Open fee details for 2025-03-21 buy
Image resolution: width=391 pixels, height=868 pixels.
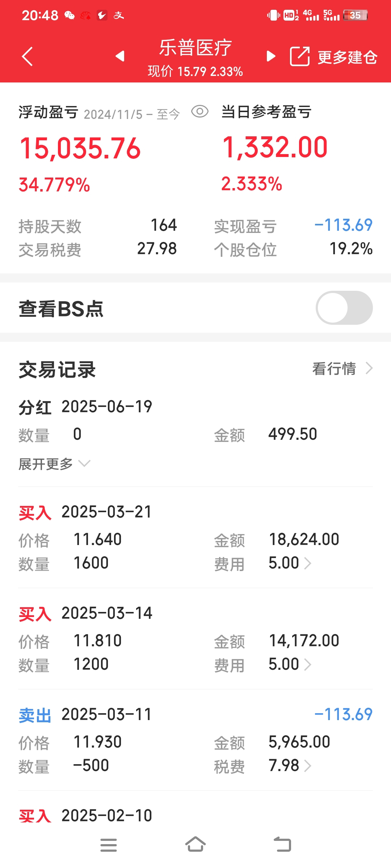290,563
